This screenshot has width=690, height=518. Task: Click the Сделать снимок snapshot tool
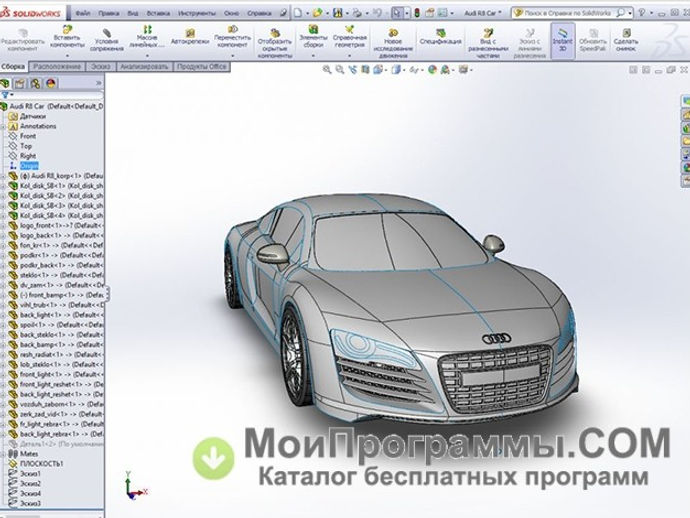point(626,40)
